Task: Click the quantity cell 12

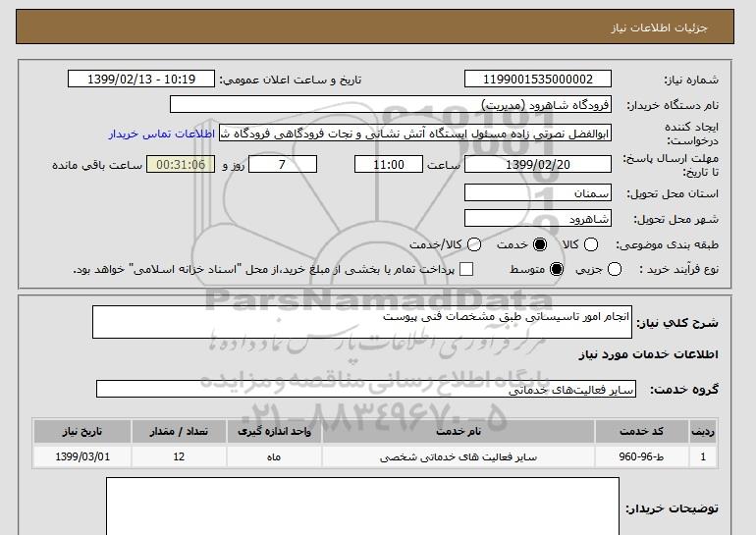Action: 179,456
